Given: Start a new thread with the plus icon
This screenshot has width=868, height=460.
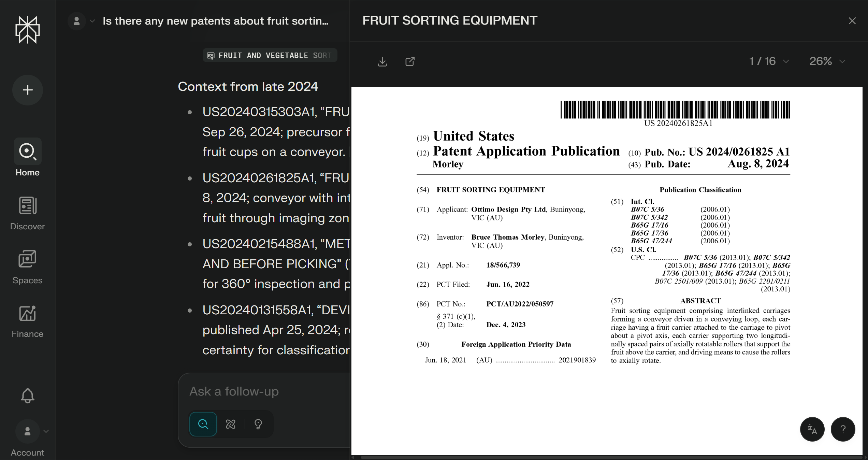Looking at the screenshot, I should tap(27, 90).
